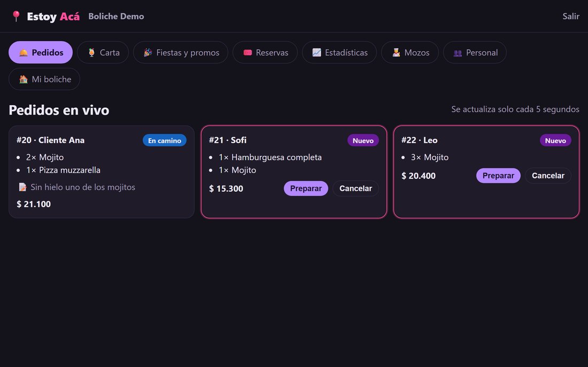Click the note icon beside Sin hielo
This screenshot has height=367, width=588.
pos(22,186)
